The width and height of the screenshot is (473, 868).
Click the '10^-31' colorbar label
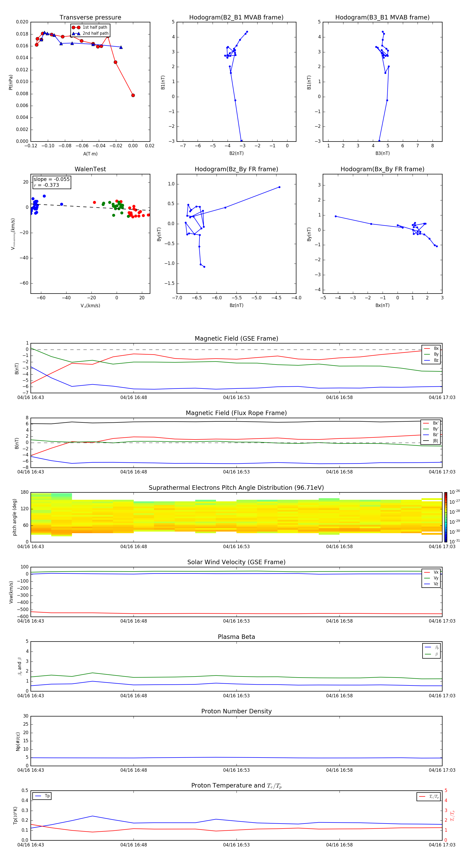455,542
